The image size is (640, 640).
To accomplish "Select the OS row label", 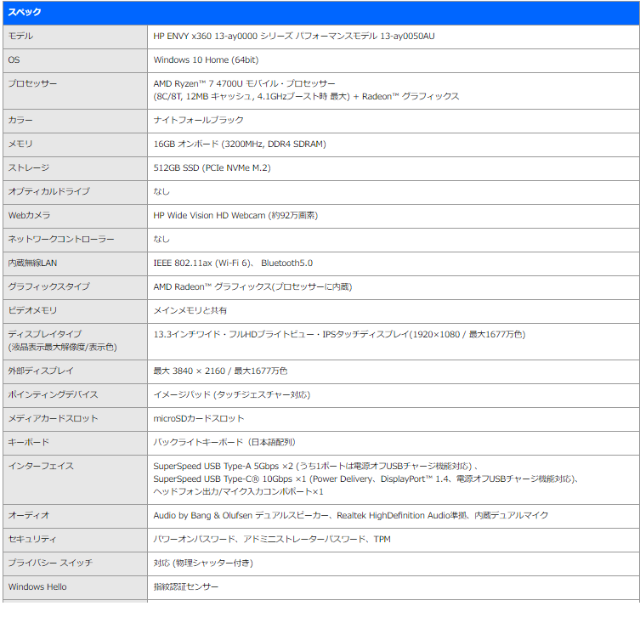I will 14,60.
